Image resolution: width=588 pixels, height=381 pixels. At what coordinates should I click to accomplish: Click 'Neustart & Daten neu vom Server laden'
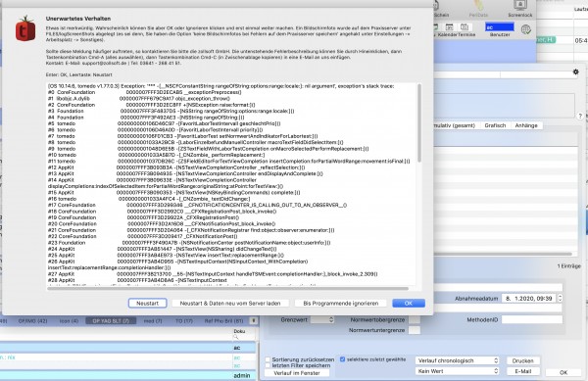pos(230,303)
